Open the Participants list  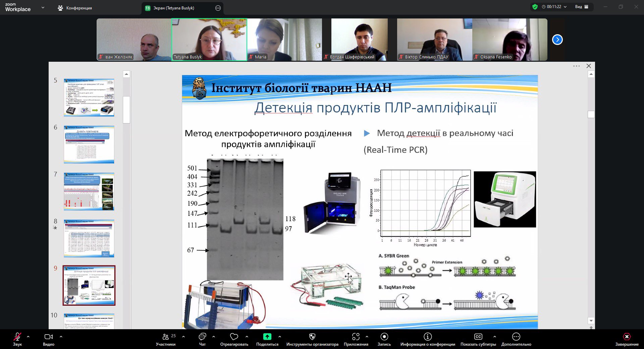165,337
